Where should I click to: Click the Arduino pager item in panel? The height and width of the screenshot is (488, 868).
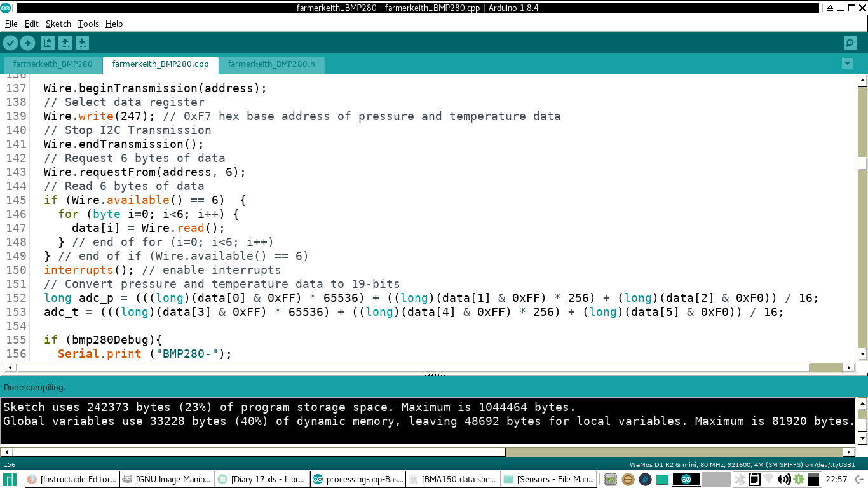(686, 479)
